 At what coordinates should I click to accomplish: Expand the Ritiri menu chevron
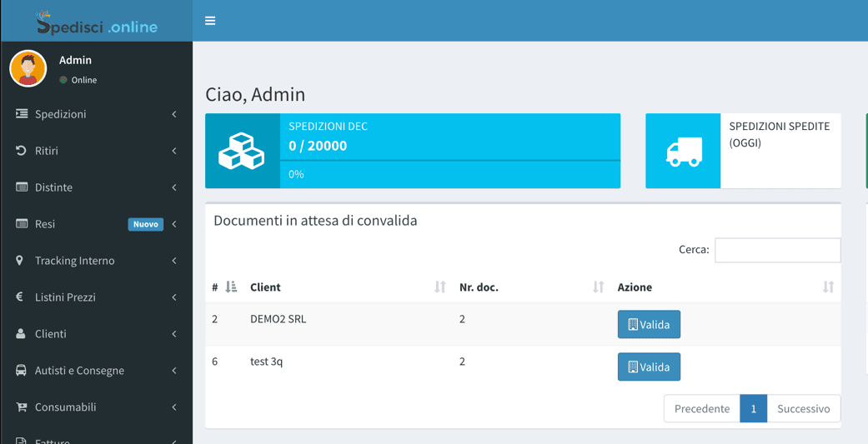pos(173,151)
